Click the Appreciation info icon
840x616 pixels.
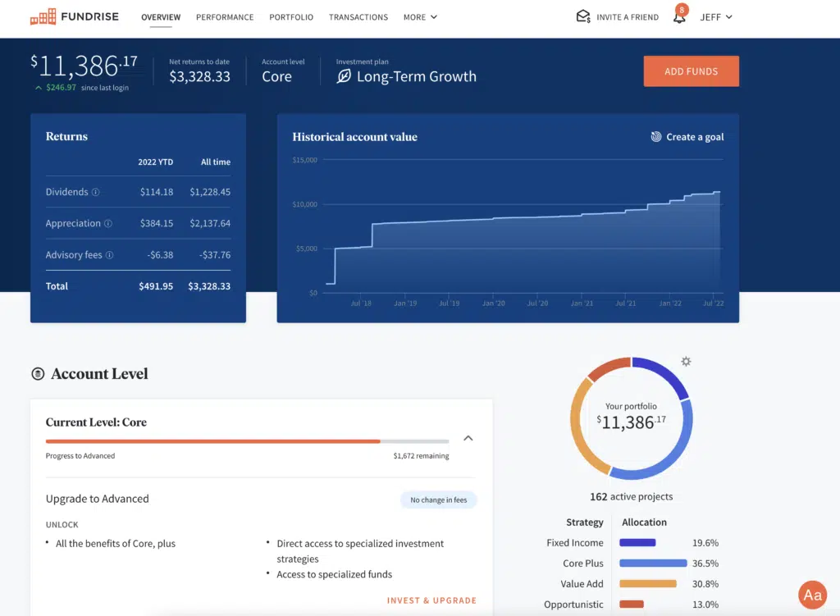pos(108,224)
